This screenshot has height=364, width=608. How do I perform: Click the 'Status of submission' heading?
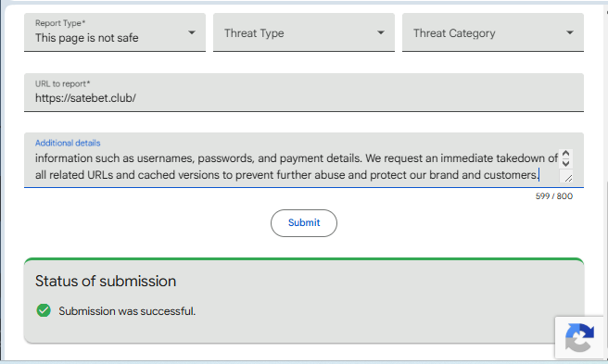(x=106, y=281)
